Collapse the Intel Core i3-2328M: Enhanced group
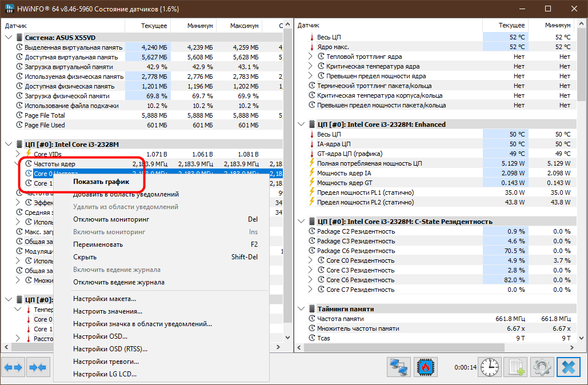 [x=301, y=124]
